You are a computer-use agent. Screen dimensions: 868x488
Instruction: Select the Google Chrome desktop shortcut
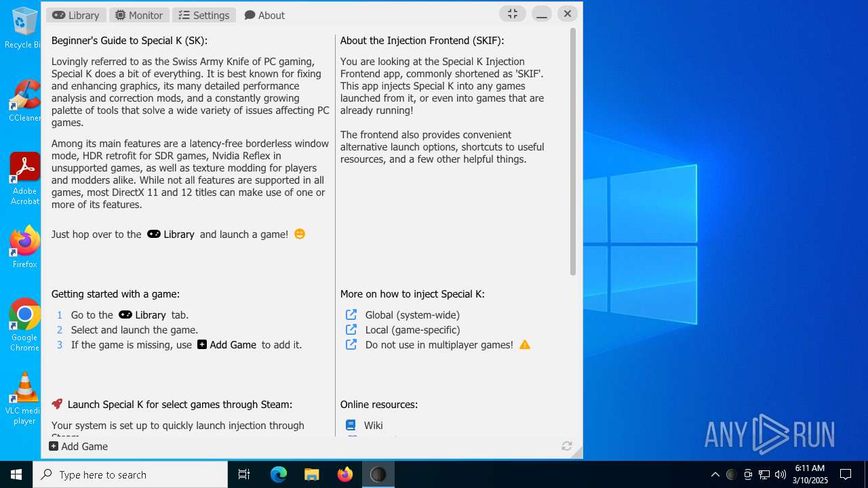[25, 325]
